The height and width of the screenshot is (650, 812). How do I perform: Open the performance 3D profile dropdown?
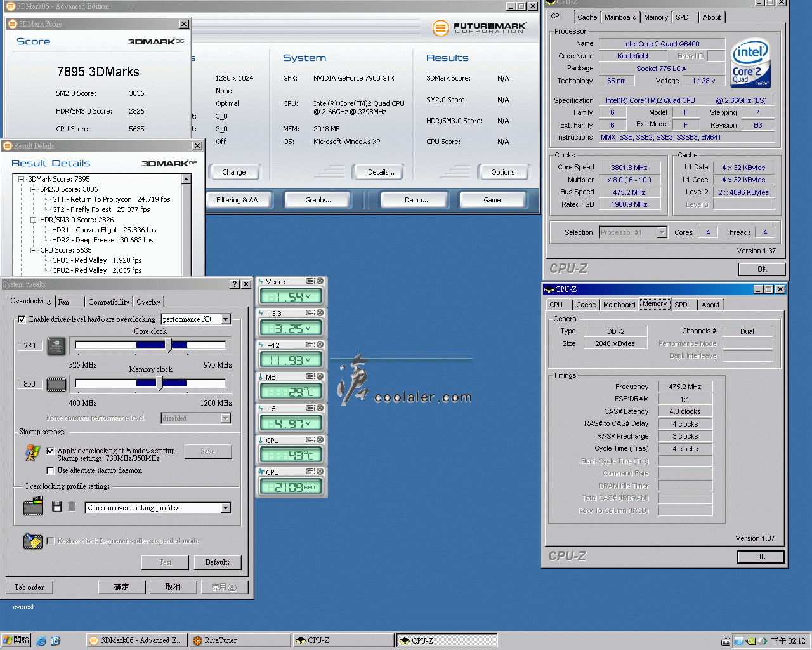coord(226,319)
